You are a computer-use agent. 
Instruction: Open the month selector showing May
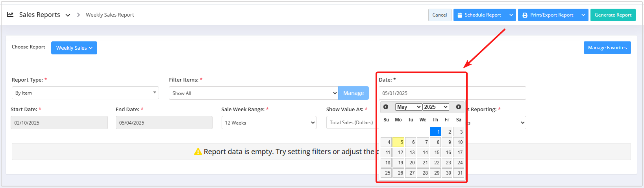(x=409, y=107)
